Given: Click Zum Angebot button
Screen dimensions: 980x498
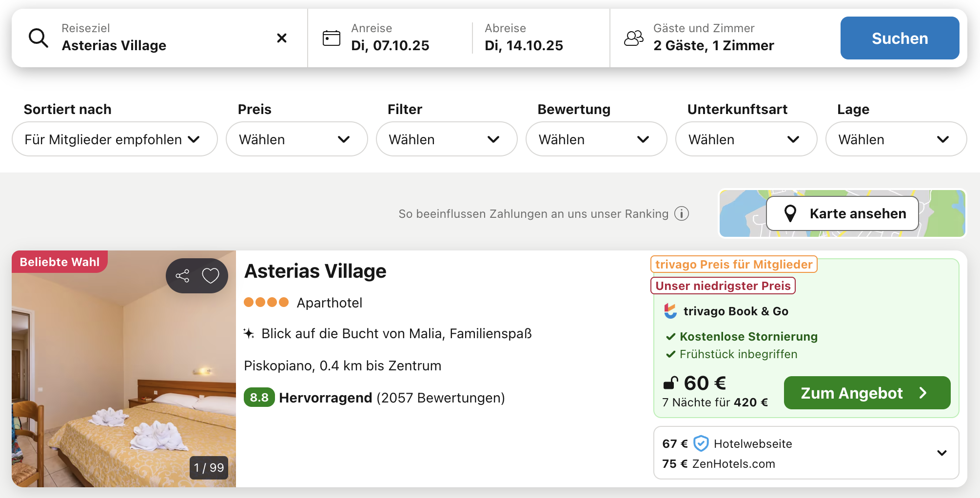Looking at the screenshot, I should click(867, 393).
